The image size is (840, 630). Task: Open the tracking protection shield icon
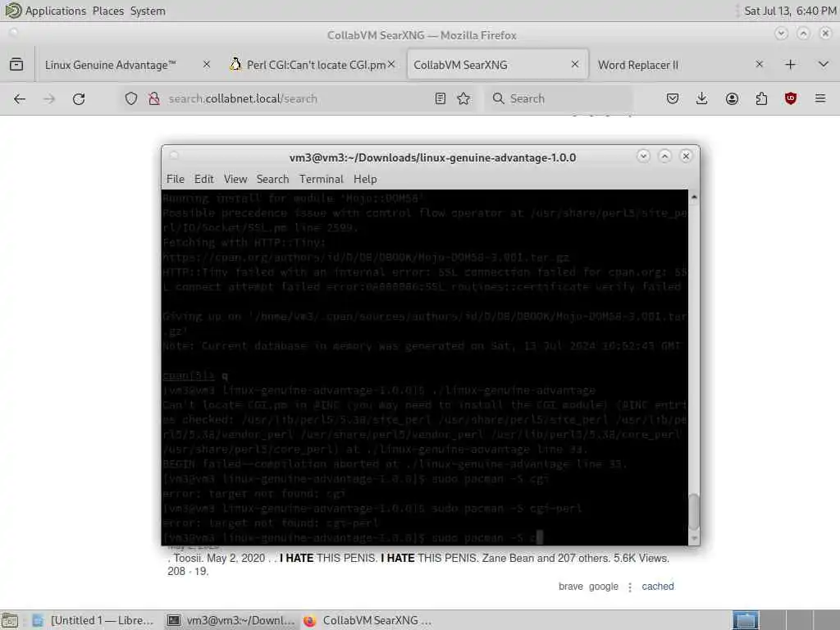(x=131, y=98)
